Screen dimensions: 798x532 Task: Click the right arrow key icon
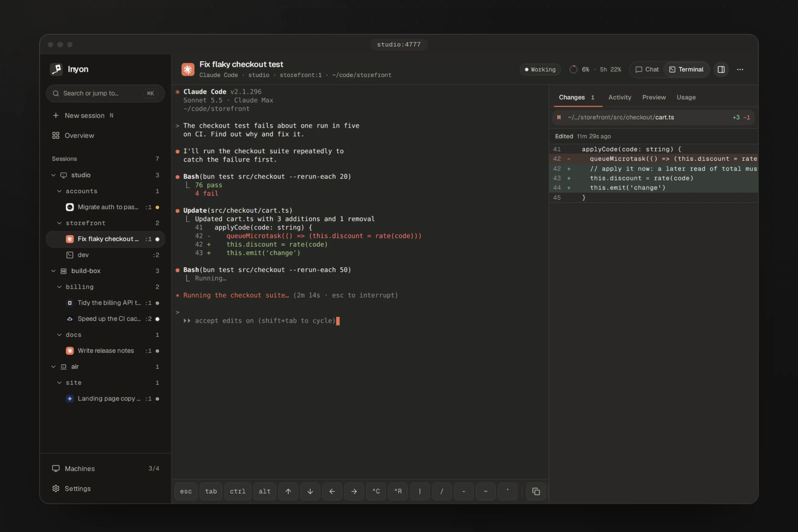(354, 491)
